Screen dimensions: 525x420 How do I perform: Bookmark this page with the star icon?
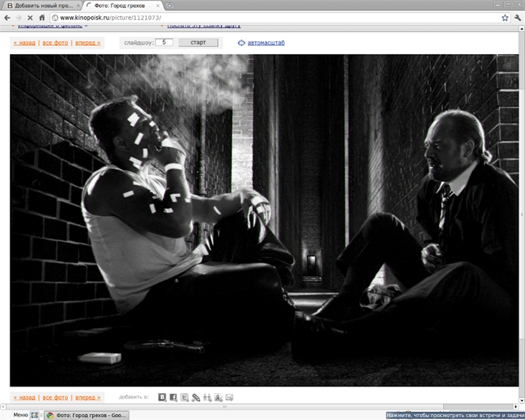click(x=505, y=17)
